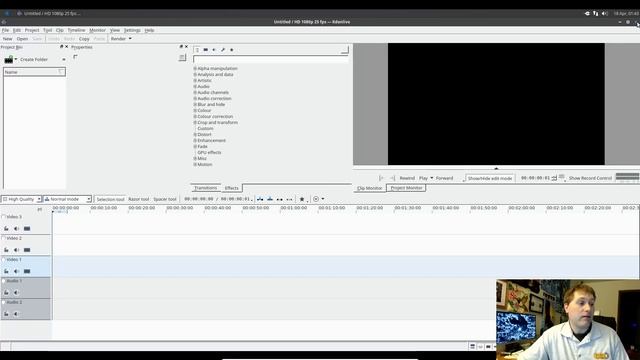This screenshot has width=640, height=360.
Task: Lock the Video 1 track
Action: 7,271
